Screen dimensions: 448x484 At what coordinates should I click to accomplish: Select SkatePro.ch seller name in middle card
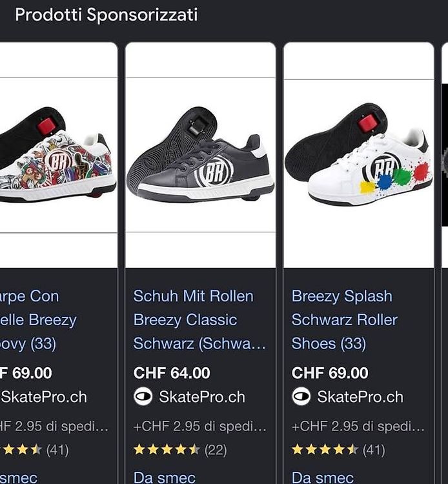click(202, 397)
